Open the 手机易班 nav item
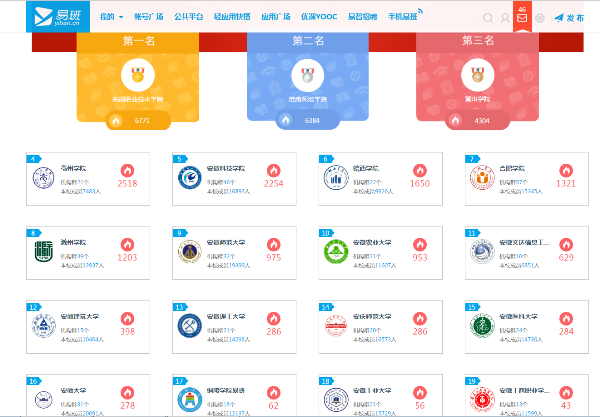600x417 pixels. pyautogui.click(x=403, y=16)
